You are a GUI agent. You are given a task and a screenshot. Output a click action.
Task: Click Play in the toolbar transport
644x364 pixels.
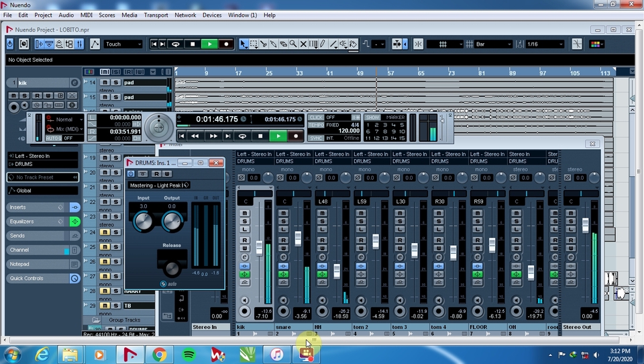pyautogui.click(x=209, y=44)
